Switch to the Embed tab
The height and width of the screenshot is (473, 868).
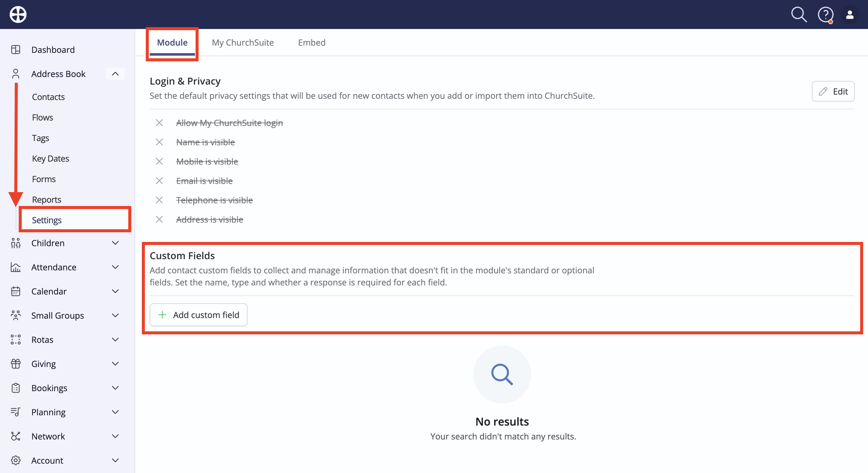pyautogui.click(x=312, y=43)
